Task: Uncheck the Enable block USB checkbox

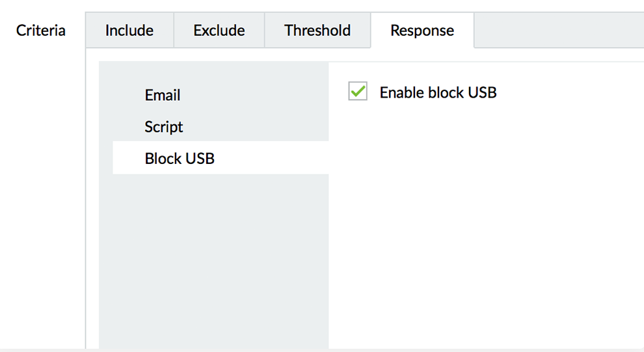Action: [x=358, y=92]
